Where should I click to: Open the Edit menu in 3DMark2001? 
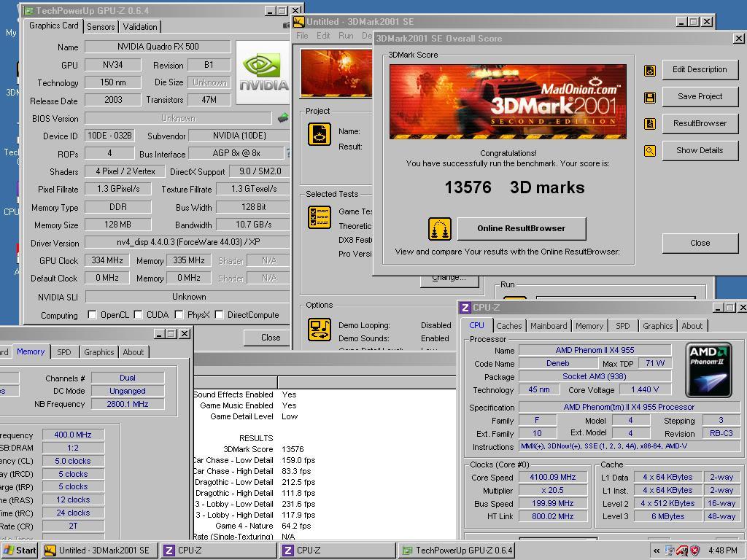tap(323, 36)
